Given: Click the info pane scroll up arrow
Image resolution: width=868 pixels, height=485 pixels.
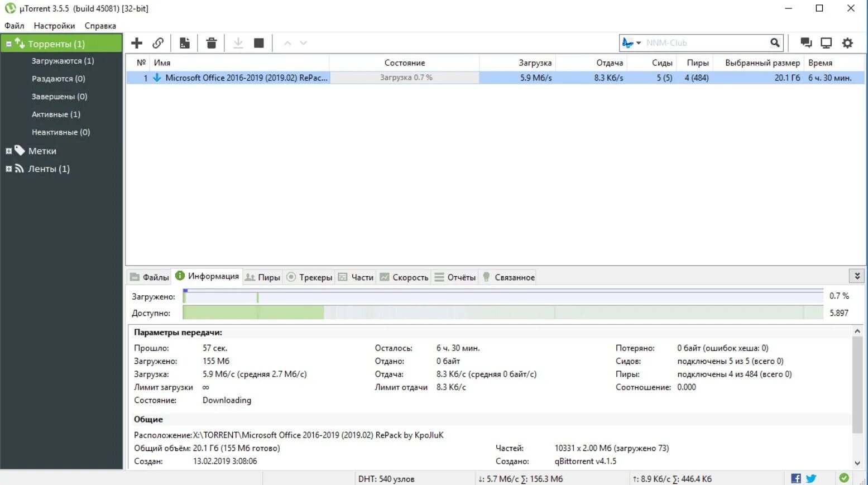Looking at the screenshot, I should pyautogui.click(x=857, y=332).
